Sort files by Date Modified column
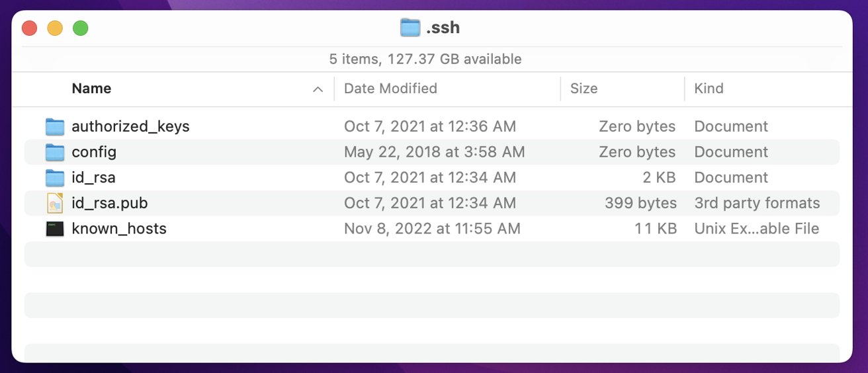 pos(390,89)
